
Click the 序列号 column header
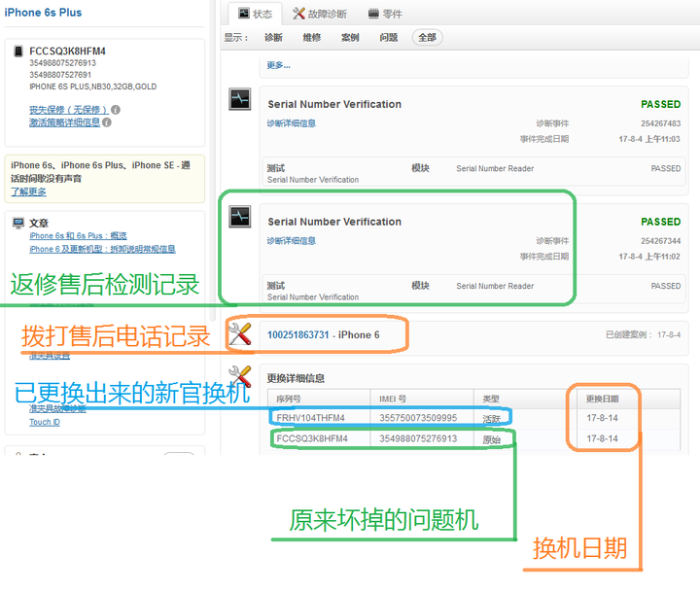[289, 399]
